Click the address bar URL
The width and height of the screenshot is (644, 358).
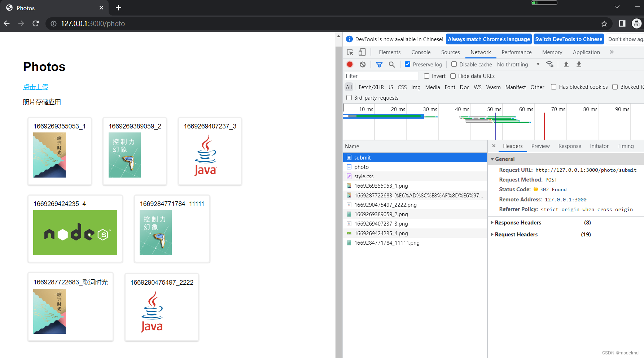[x=93, y=23]
